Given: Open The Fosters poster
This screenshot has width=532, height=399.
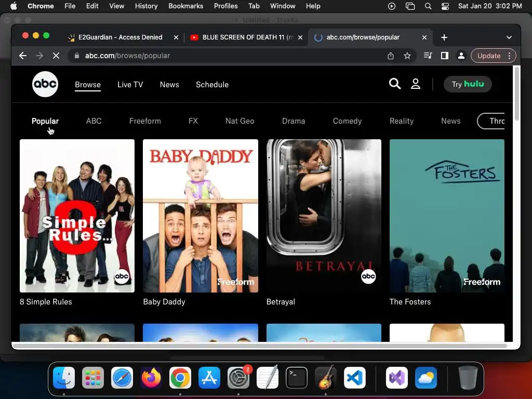Looking at the screenshot, I should pyautogui.click(x=447, y=216).
